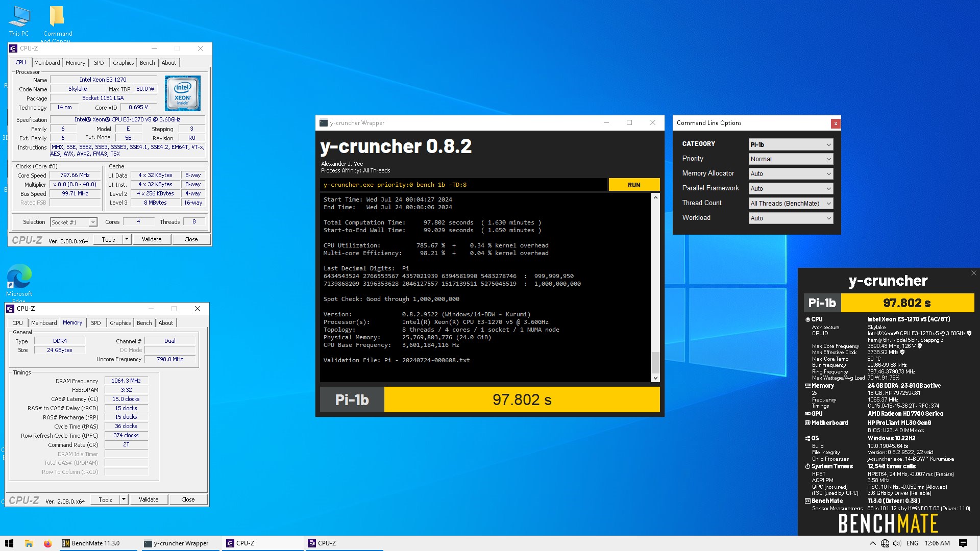Click the DRAM Frequency value 1064.3 MHz

click(126, 381)
